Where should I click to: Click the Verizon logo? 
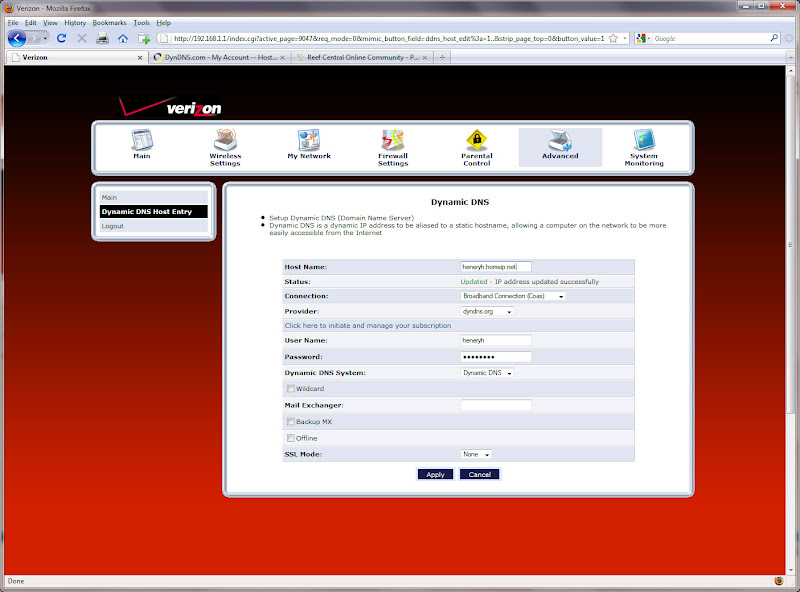point(170,107)
